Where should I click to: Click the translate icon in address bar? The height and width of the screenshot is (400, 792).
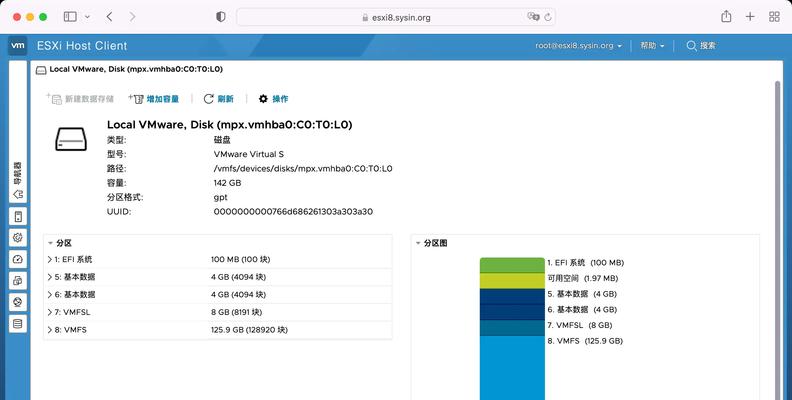(x=533, y=17)
